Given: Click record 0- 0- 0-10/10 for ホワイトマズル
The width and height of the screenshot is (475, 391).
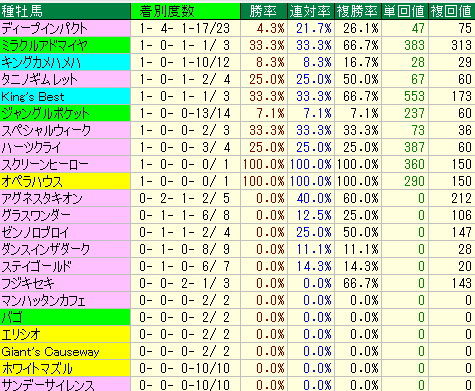Looking at the screenshot, I should pos(185,369).
